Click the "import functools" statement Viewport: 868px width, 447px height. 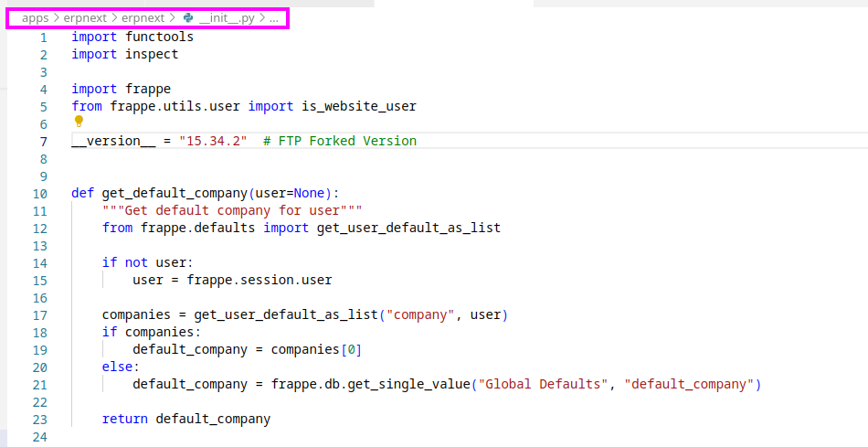132,37
